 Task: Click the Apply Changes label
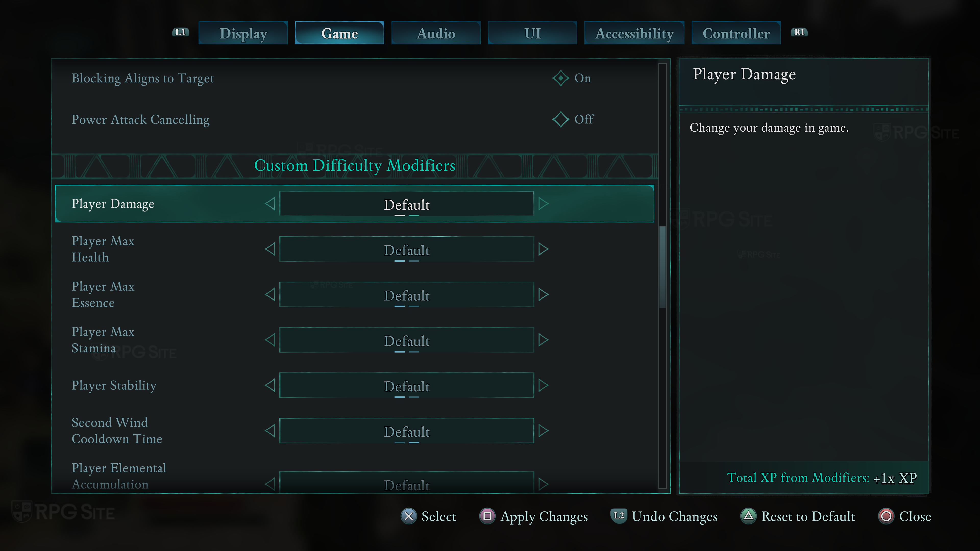[x=544, y=516]
